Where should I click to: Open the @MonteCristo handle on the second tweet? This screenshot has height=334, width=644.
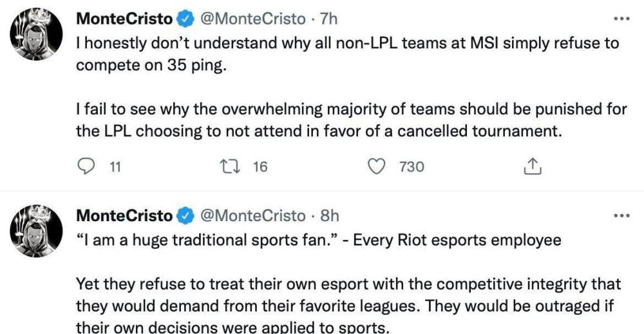coord(253,215)
